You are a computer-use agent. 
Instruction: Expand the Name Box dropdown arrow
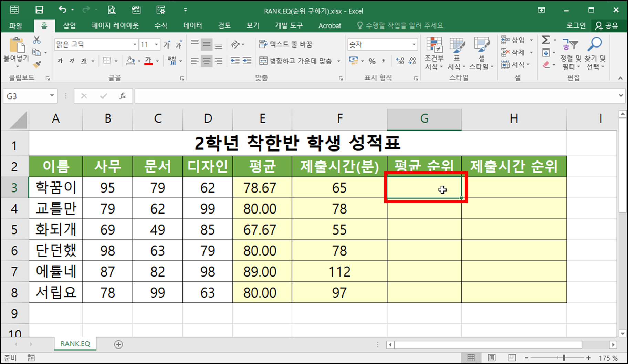(52, 96)
